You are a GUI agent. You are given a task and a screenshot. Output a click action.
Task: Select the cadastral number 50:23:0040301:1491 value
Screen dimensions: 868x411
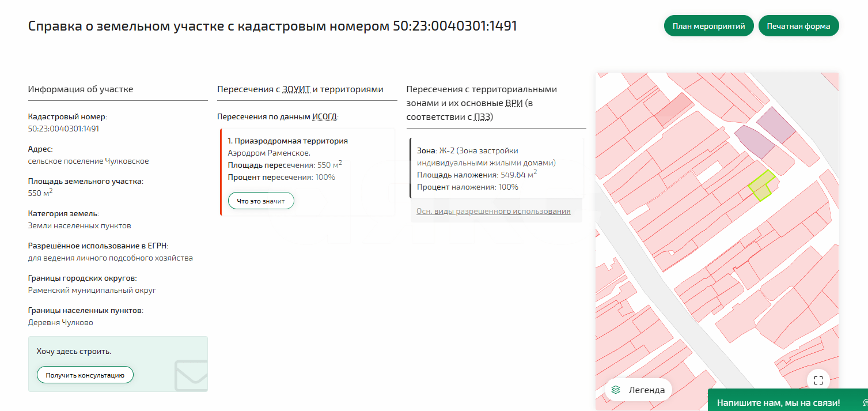(63, 129)
